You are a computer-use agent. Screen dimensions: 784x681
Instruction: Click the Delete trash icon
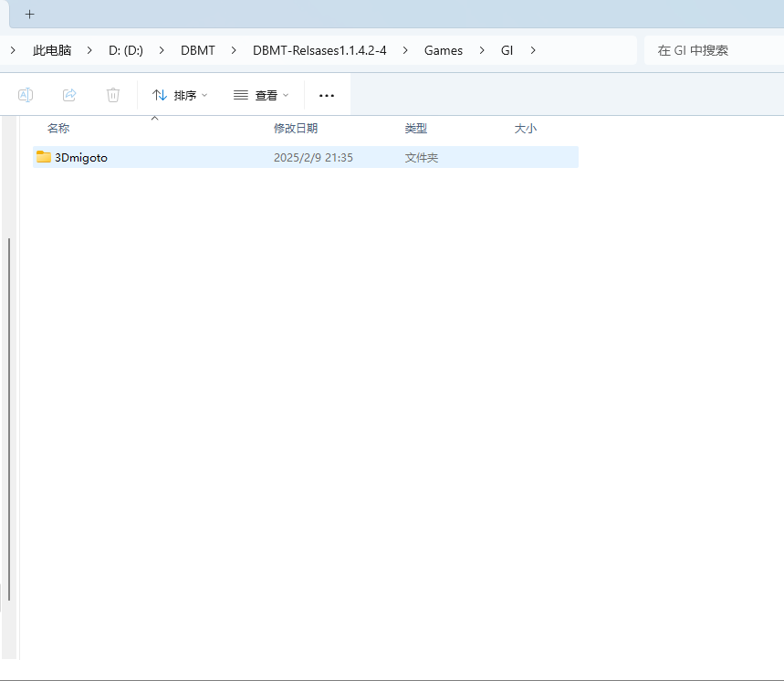point(113,95)
